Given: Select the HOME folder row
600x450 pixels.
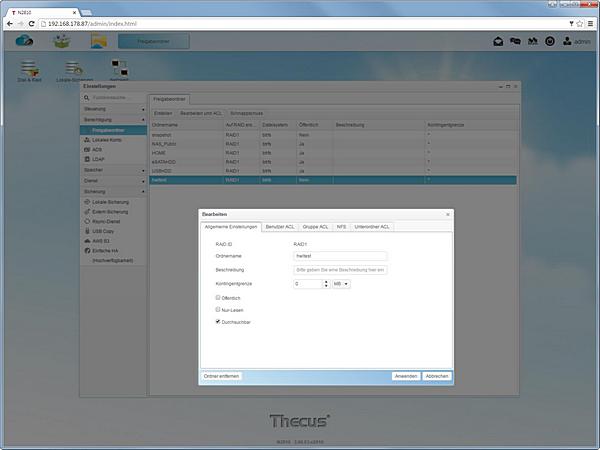Looking at the screenshot, I should click(x=333, y=153).
